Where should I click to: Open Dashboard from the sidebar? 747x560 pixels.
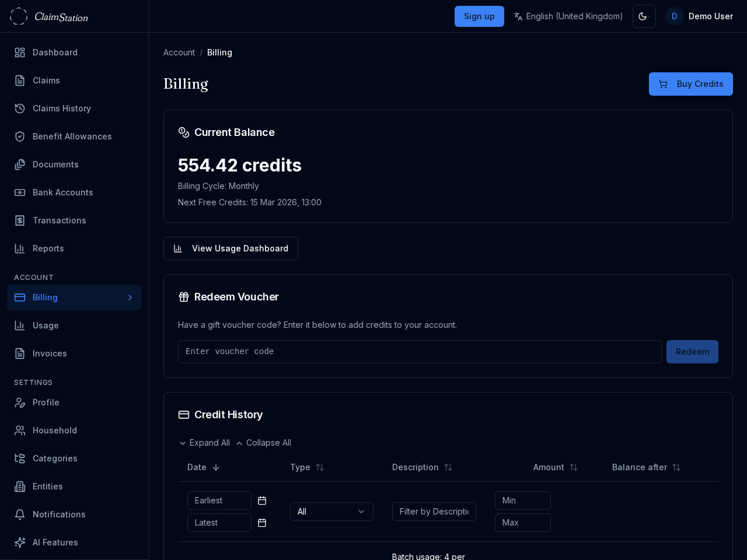click(74, 52)
